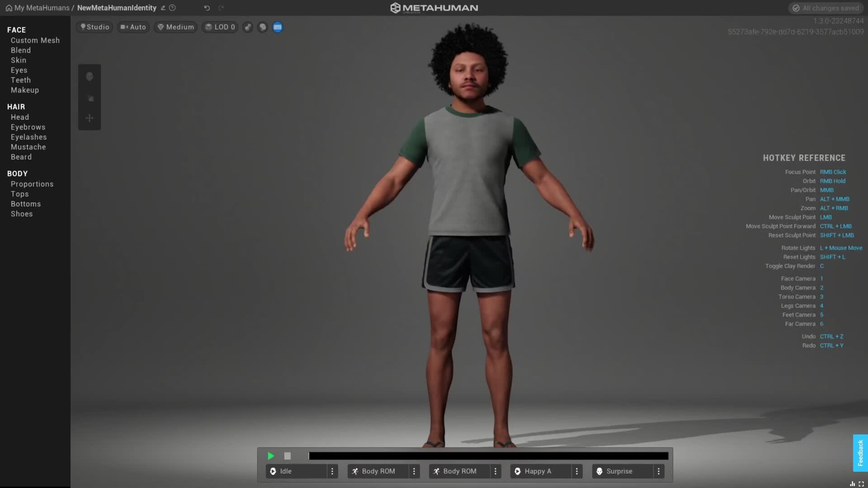Open the My MetaHumans breadcrumb link

point(41,8)
